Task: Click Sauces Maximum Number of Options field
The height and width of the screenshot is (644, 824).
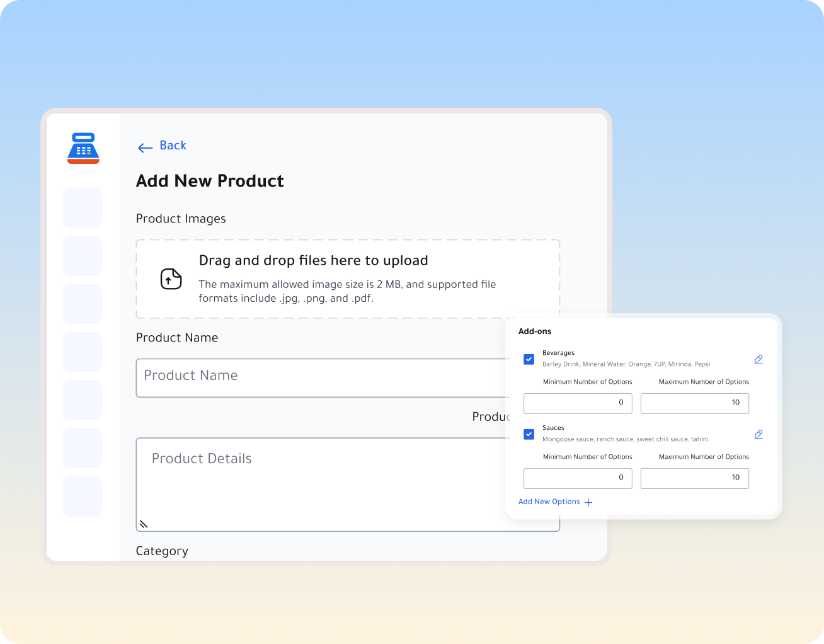Action: [695, 478]
